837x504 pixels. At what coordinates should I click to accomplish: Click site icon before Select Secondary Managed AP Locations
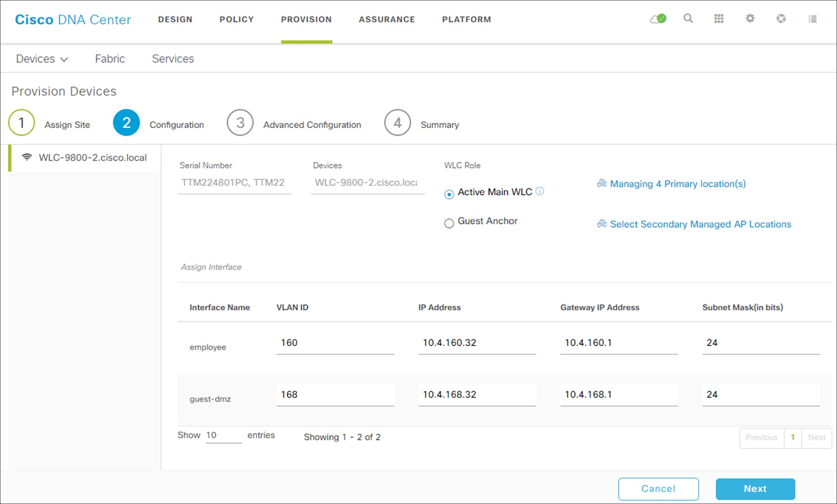(x=602, y=224)
